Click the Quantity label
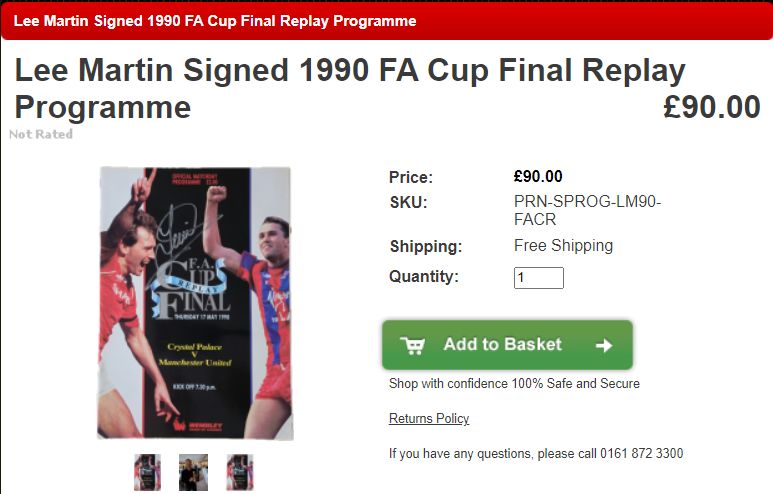 (424, 277)
